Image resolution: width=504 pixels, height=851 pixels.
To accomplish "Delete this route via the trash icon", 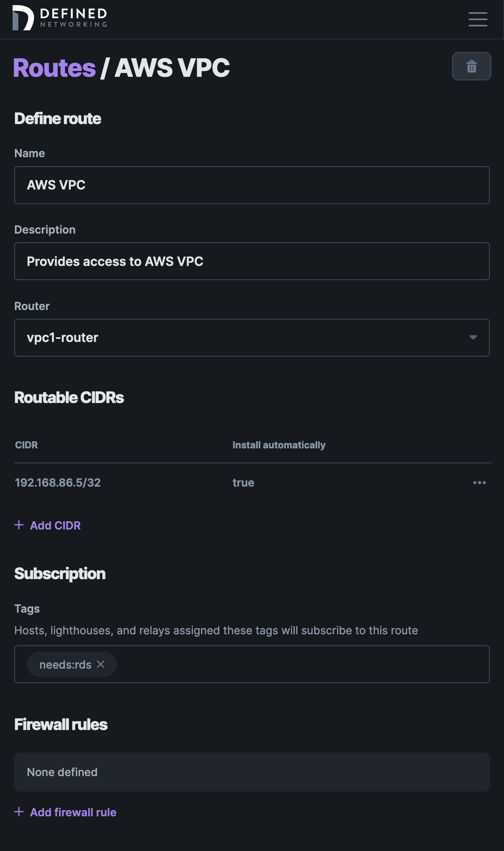I will point(471,66).
